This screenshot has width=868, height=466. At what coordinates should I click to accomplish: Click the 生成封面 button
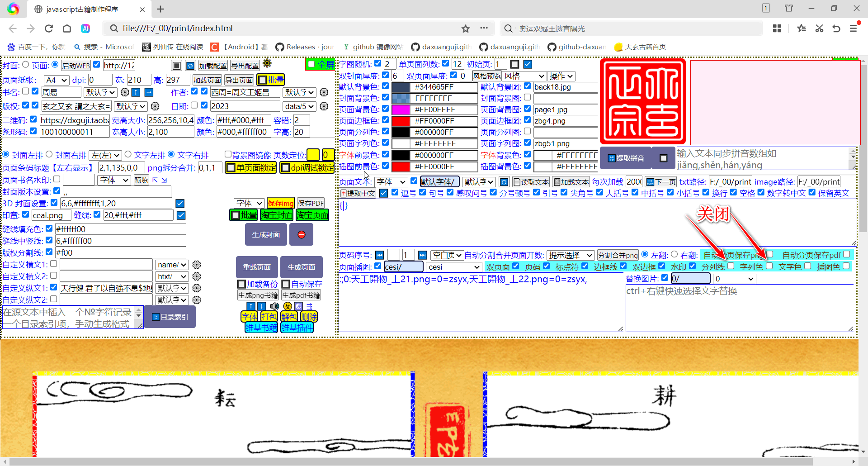tap(265, 234)
